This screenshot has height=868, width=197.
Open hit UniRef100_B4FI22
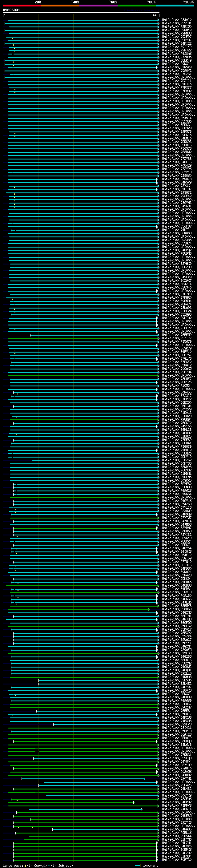177,44
